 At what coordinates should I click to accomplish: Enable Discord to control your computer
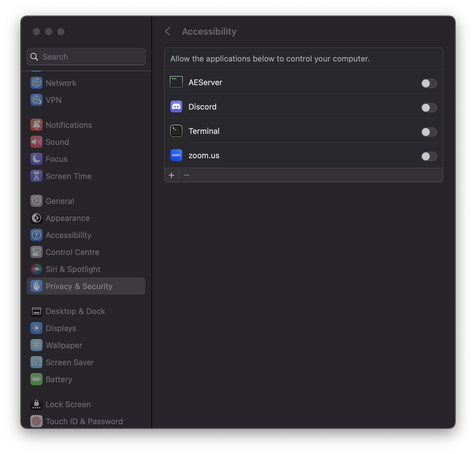click(429, 108)
